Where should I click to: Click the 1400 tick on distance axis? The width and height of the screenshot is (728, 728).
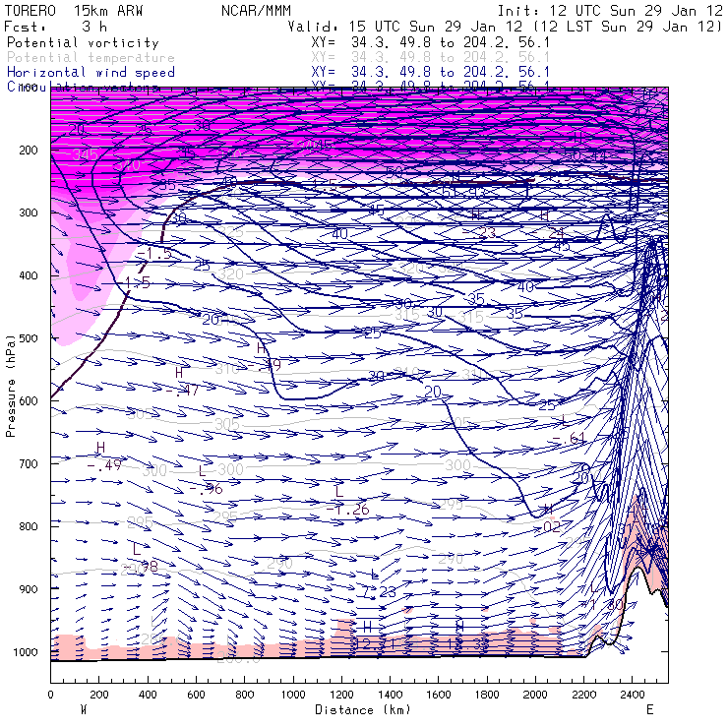pos(390,695)
